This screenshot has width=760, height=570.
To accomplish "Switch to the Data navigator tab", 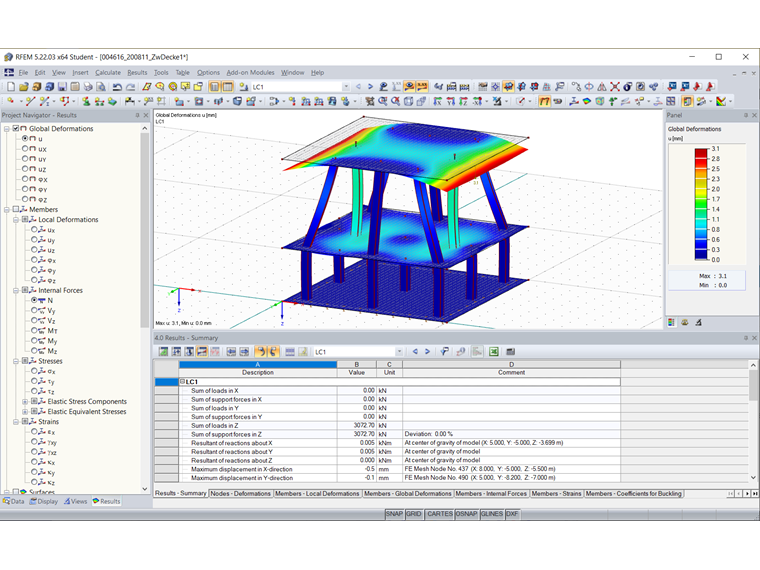I will tap(14, 502).
